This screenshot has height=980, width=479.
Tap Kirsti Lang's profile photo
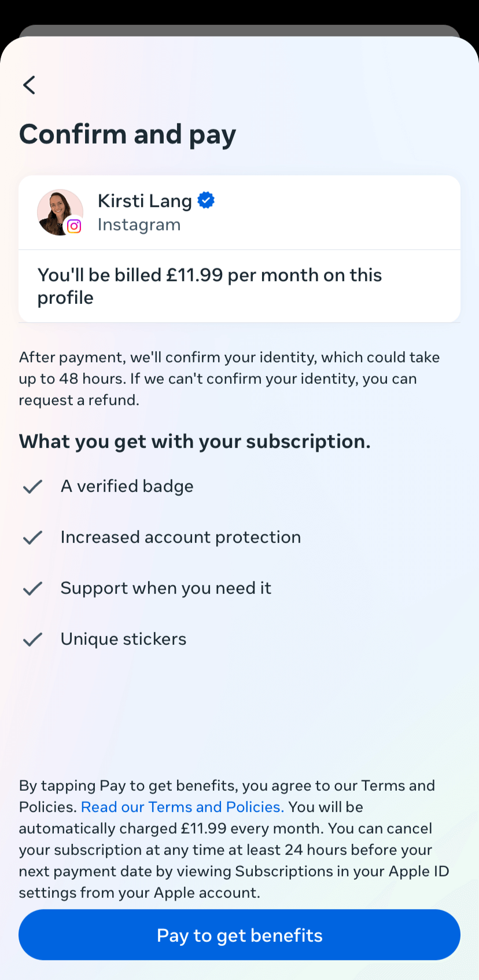click(58, 211)
